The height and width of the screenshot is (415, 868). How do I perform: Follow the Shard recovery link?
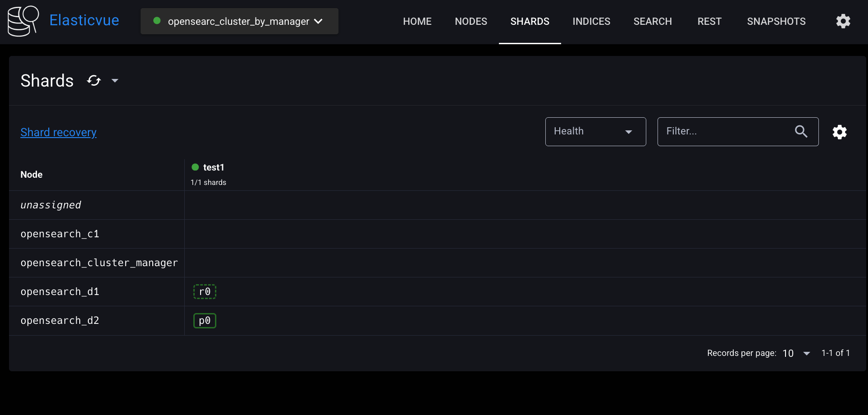click(59, 132)
